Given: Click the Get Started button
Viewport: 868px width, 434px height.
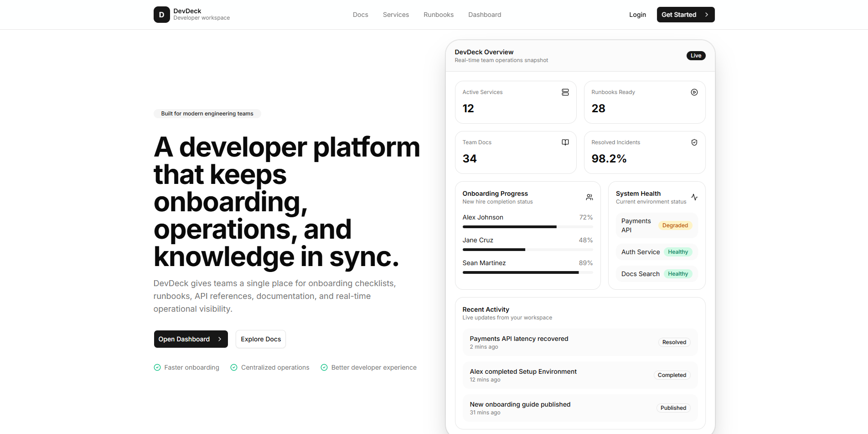Looking at the screenshot, I should (x=686, y=15).
